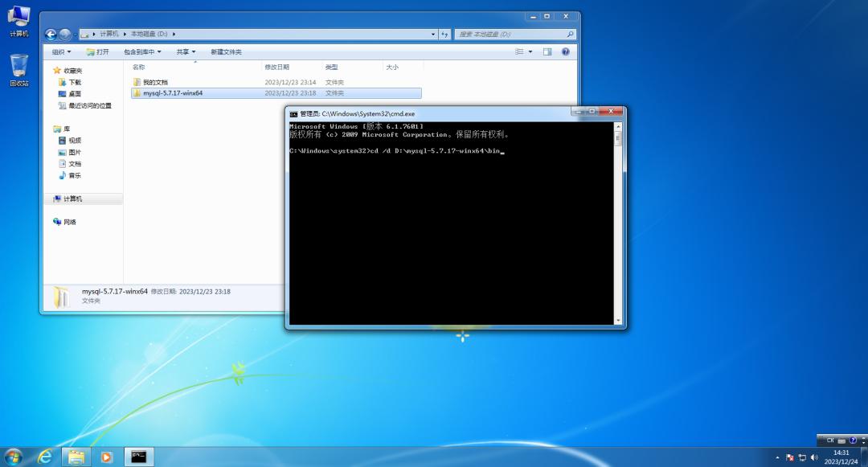Select 桌面 in navigation pane
Viewport: 868px width, 467px height.
[70, 94]
